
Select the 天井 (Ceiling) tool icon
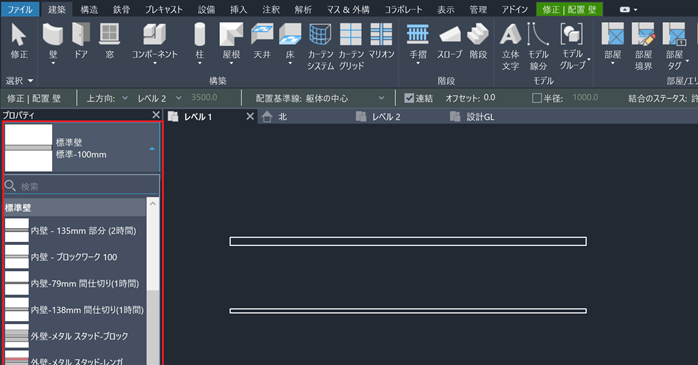pos(262,35)
